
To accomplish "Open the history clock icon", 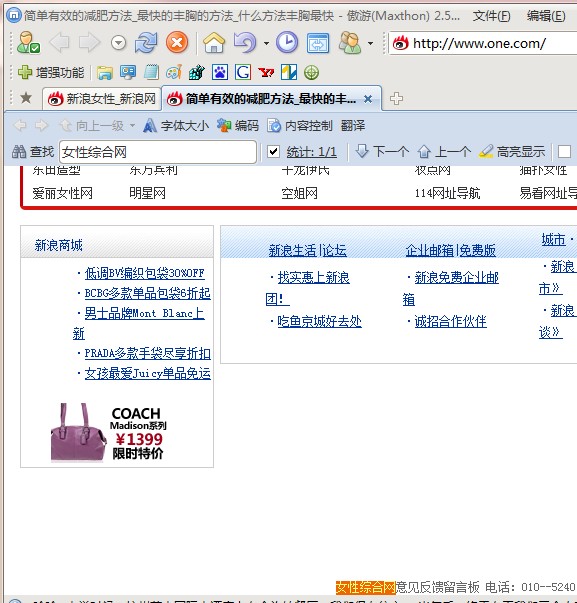I will 287,42.
